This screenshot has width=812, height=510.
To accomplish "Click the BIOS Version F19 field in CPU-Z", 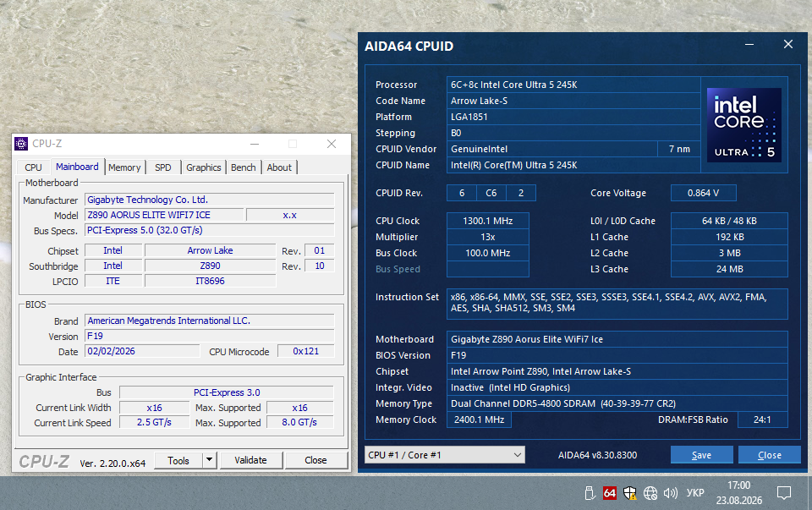I will pos(210,336).
